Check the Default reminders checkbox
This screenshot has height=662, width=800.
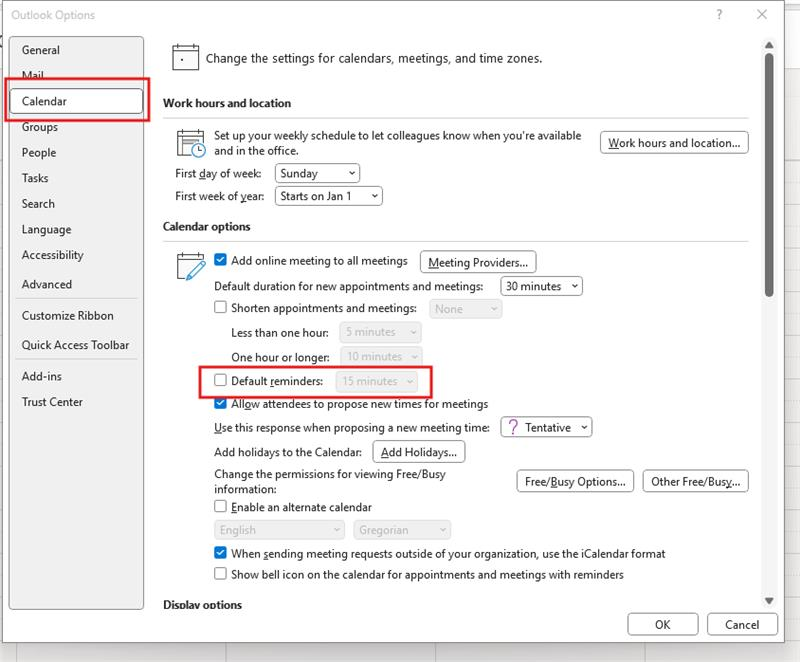click(x=220, y=380)
